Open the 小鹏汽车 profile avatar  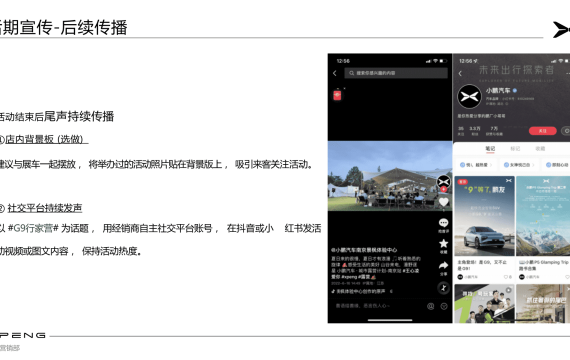point(469,96)
